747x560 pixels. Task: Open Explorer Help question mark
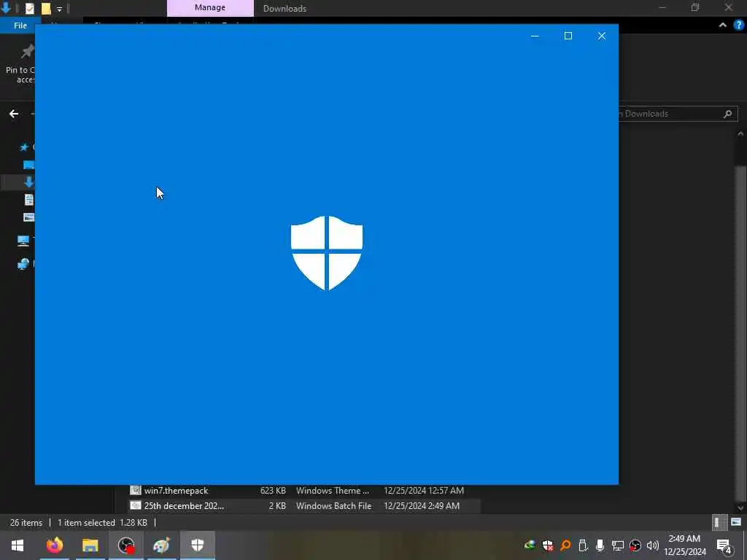click(738, 26)
